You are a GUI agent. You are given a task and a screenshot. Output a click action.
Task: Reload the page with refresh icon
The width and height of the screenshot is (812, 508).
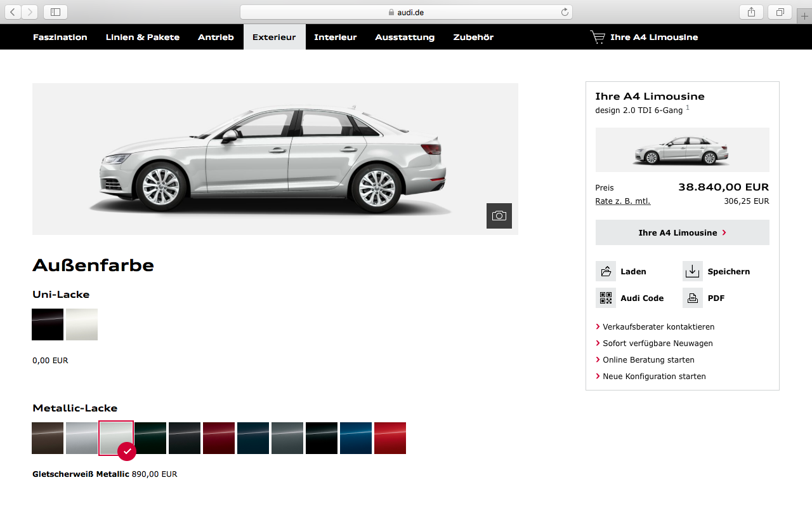pos(565,12)
